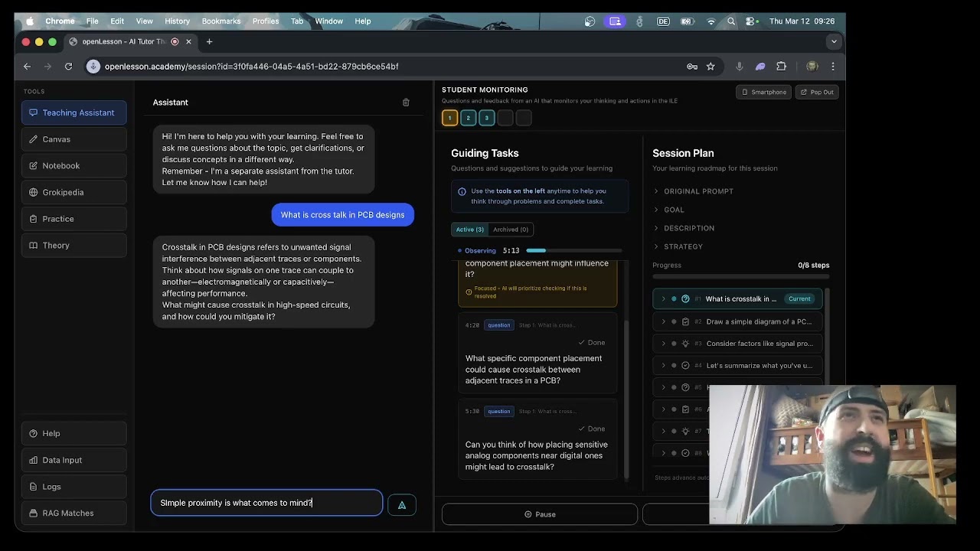Expand step 3 'Consider factors like signal'
Screen dimensions: 980x551
click(x=663, y=344)
